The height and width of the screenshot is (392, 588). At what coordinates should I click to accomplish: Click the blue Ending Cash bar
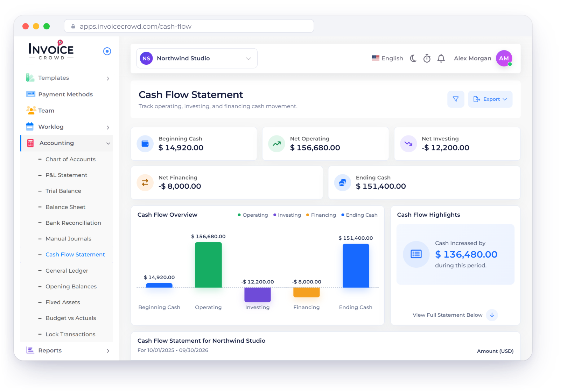click(356, 266)
